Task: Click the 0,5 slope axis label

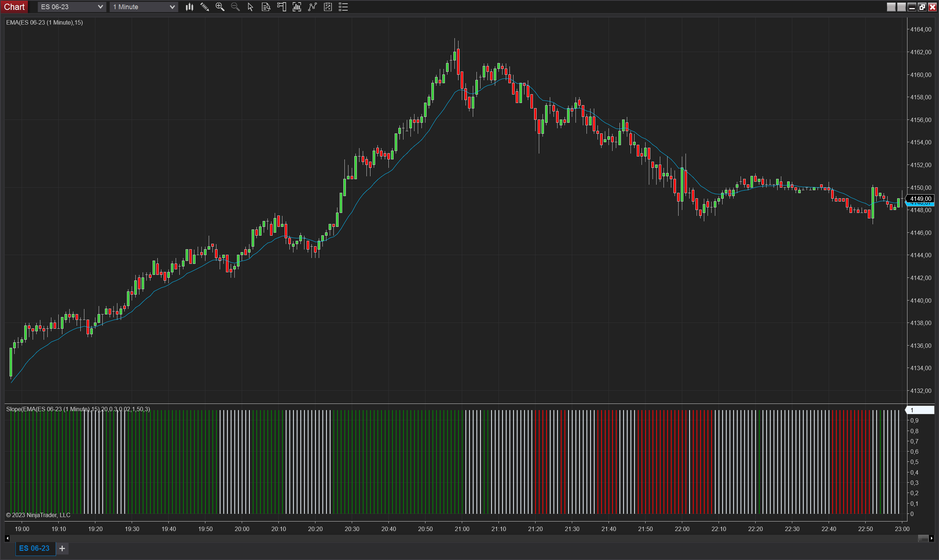Action: pos(914,462)
